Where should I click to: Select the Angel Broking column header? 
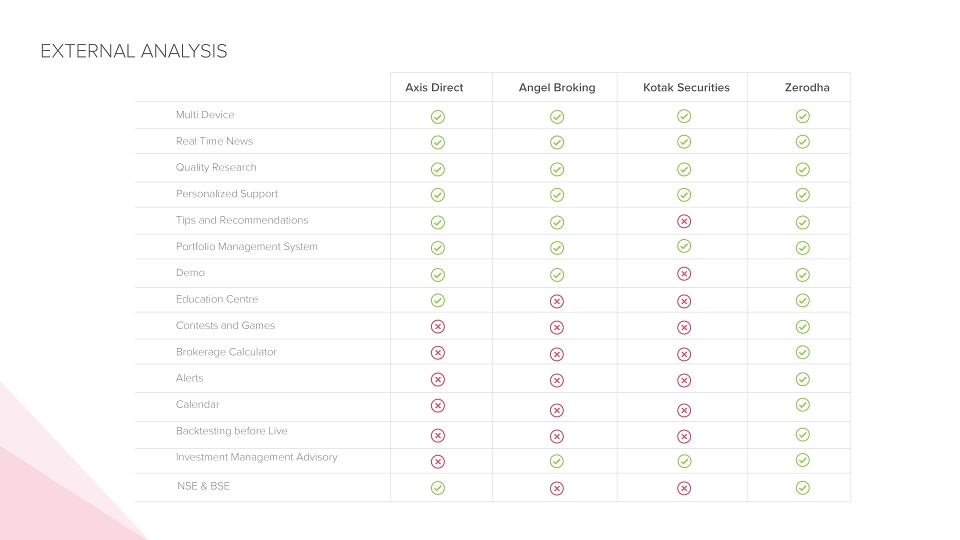tap(557, 88)
